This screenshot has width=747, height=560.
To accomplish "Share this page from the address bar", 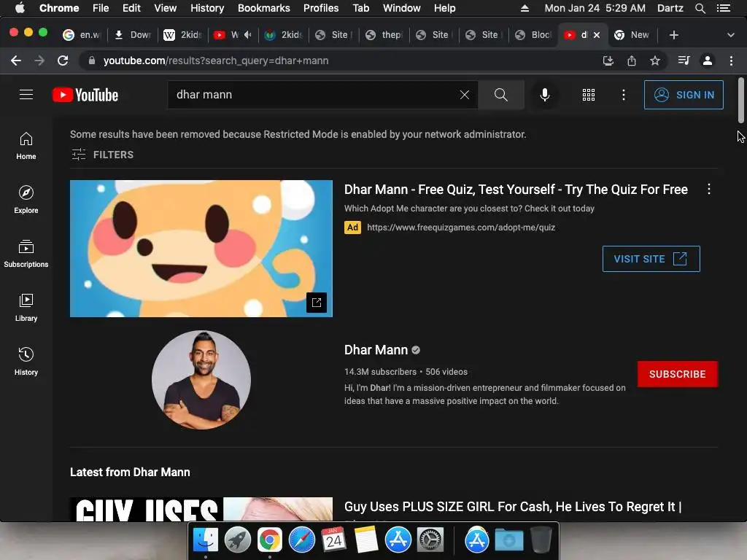I will pos(632,61).
